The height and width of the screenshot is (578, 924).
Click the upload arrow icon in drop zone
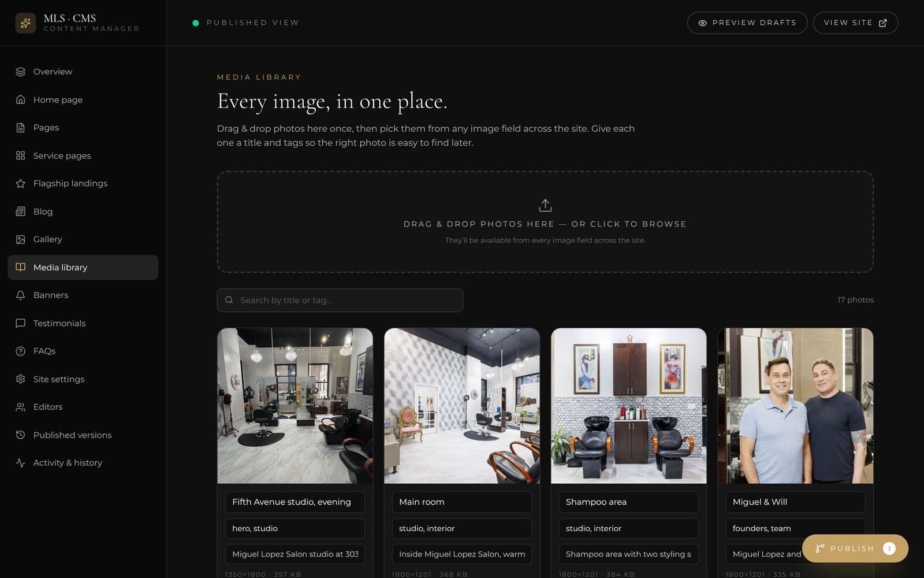pos(545,205)
